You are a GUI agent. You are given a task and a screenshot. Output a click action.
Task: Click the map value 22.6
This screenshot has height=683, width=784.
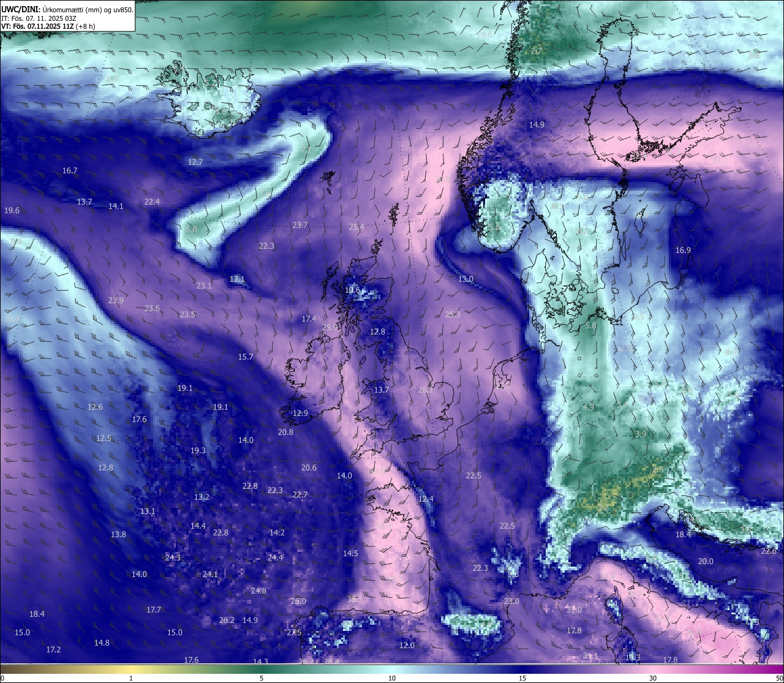click(769, 551)
